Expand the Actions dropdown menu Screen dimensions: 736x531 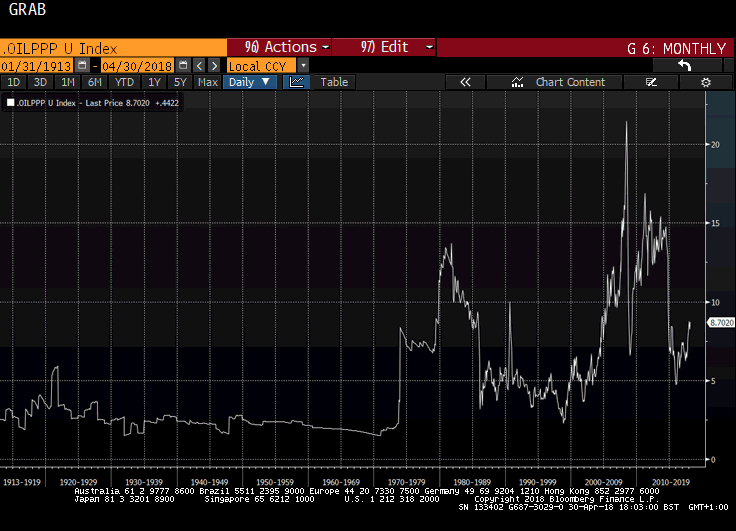279,47
